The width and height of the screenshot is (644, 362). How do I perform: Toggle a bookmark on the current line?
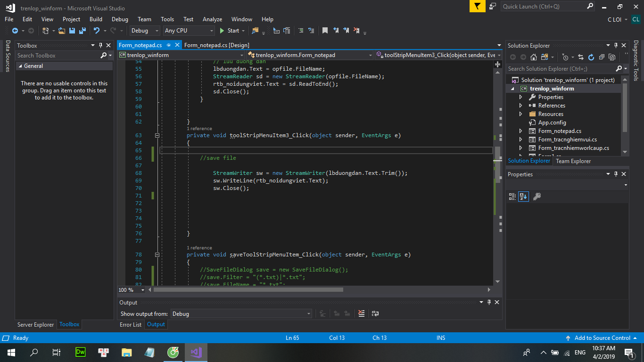325,30
